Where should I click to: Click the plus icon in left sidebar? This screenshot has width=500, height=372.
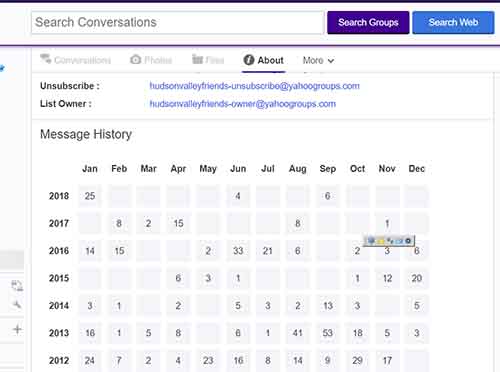17,329
